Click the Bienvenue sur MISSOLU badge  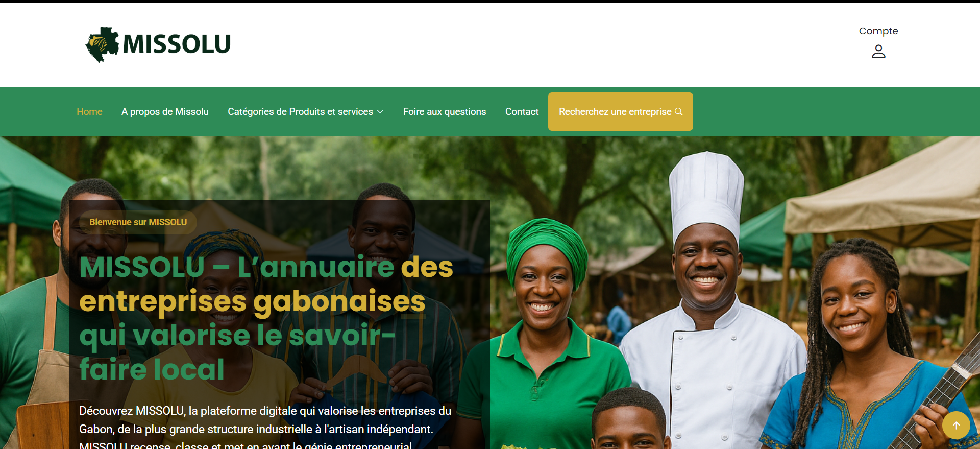pos(138,222)
